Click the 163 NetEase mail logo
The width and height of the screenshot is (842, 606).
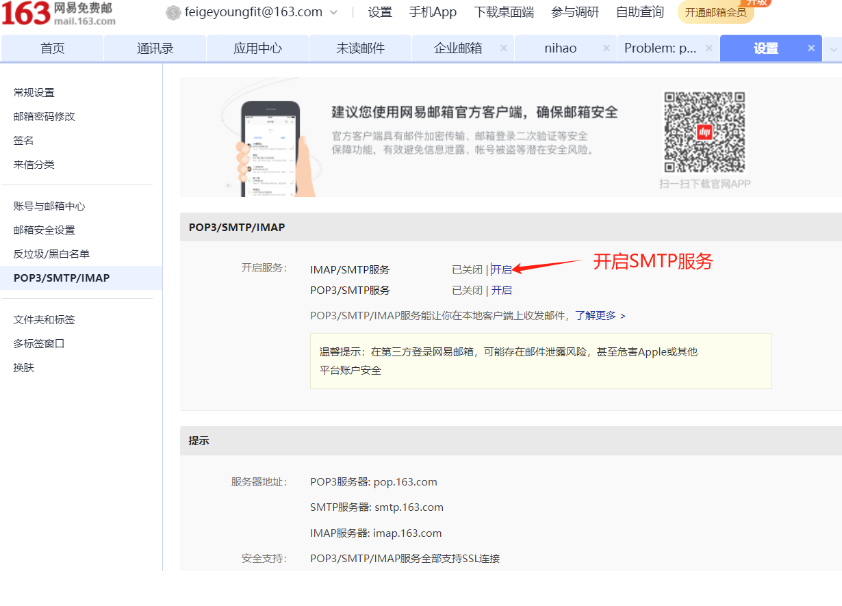pyautogui.click(x=58, y=13)
